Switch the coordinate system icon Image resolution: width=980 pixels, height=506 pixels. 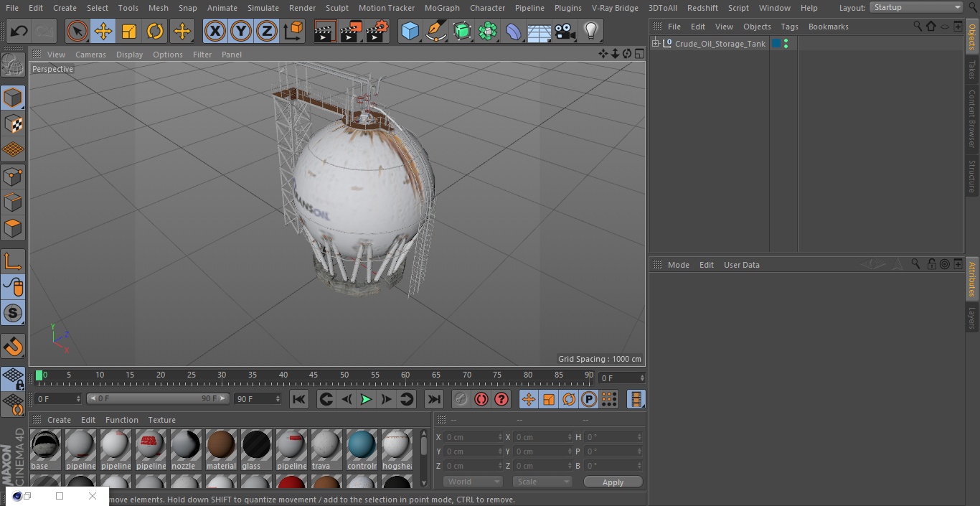pos(293,31)
